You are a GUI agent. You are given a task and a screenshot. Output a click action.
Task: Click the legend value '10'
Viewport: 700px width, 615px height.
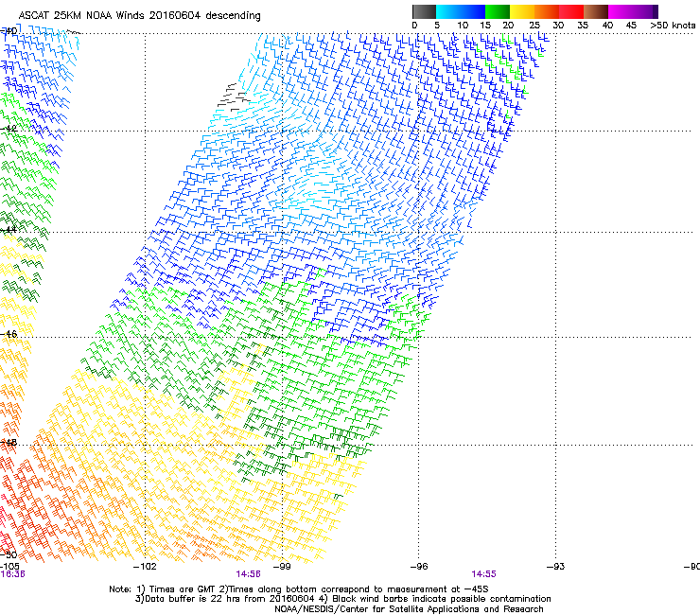pos(463,26)
